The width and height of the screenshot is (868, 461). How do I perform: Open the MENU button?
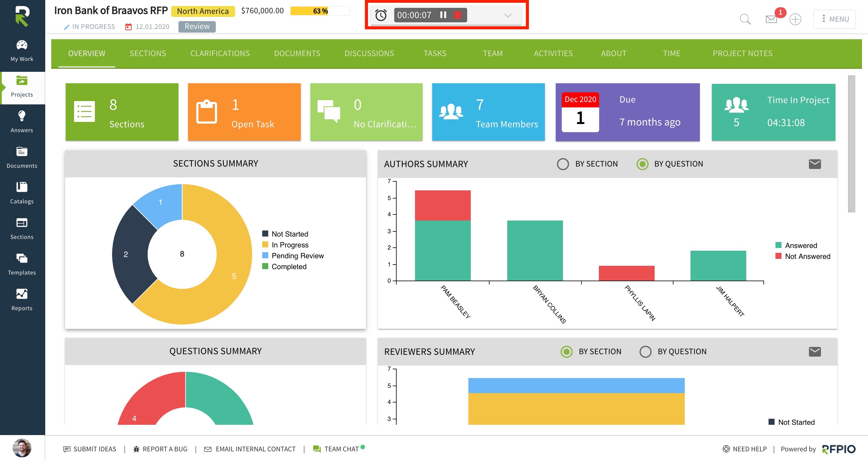(x=834, y=19)
